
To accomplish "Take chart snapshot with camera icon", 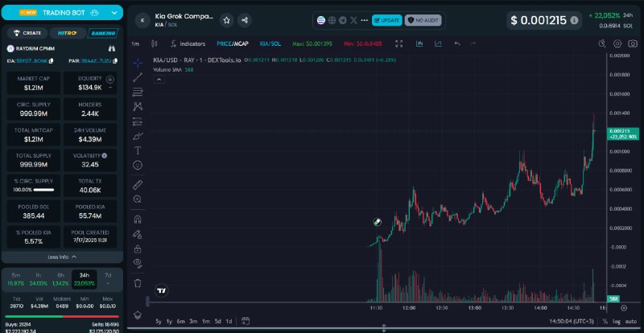I will point(633,43).
